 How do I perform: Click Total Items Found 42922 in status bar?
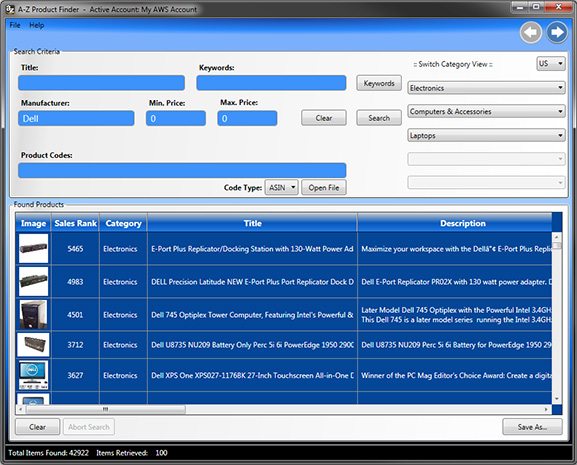pyautogui.click(x=49, y=452)
